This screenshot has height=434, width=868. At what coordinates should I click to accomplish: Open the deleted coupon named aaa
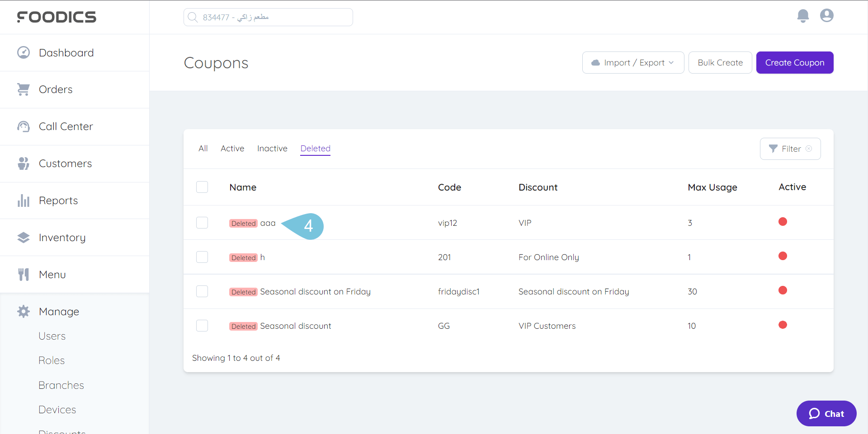pos(268,223)
